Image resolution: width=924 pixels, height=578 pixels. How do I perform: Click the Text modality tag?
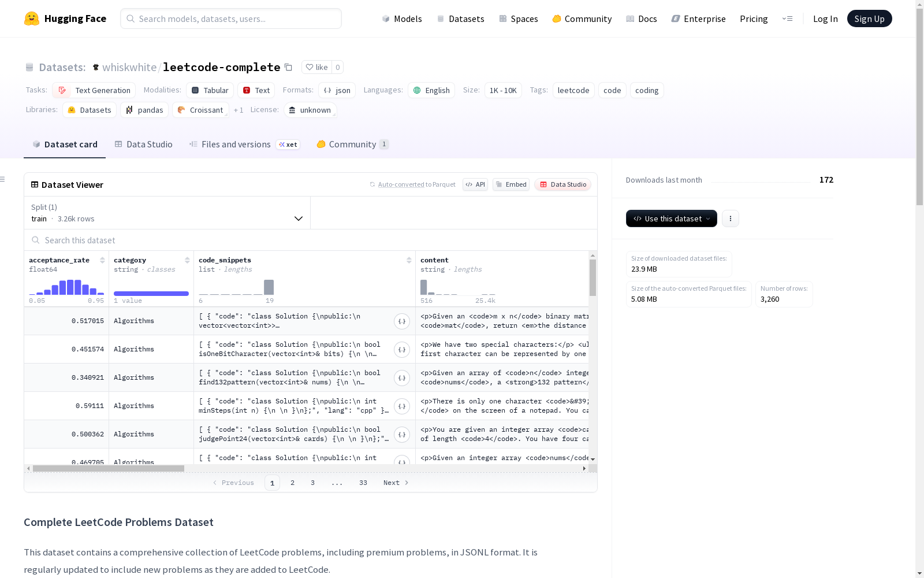tap(256, 90)
